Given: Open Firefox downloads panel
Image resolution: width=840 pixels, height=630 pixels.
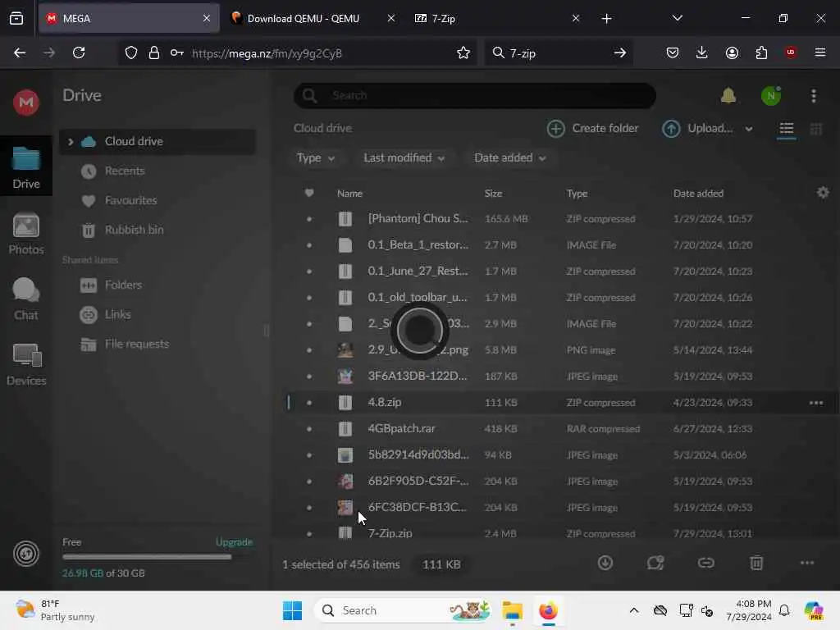Looking at the screenshot, I should pyautogui.click(x=702, y=52).
